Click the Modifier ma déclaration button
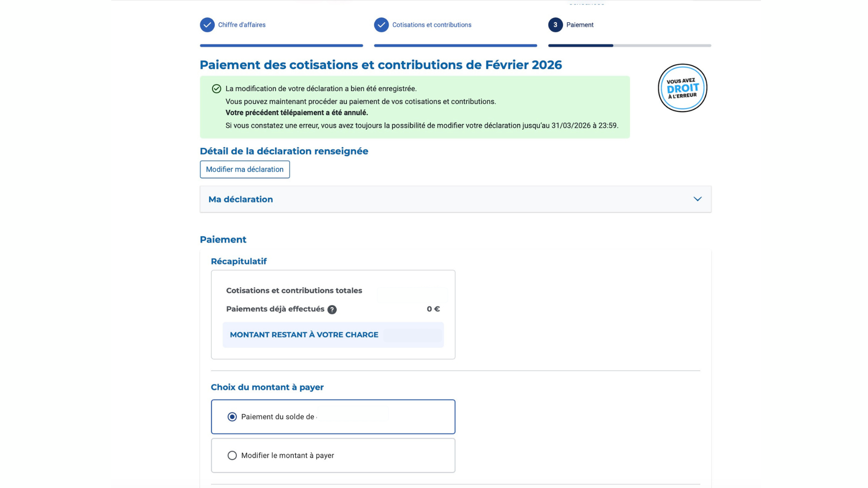 point(245,169)
